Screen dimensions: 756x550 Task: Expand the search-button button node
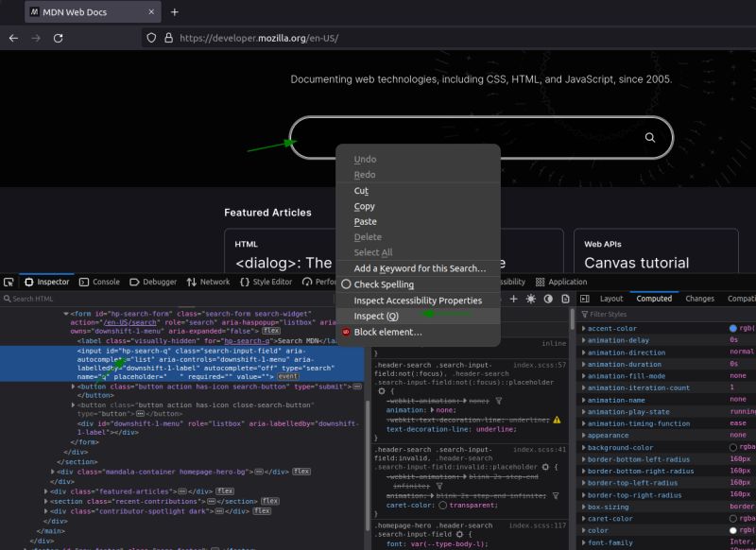74,387
